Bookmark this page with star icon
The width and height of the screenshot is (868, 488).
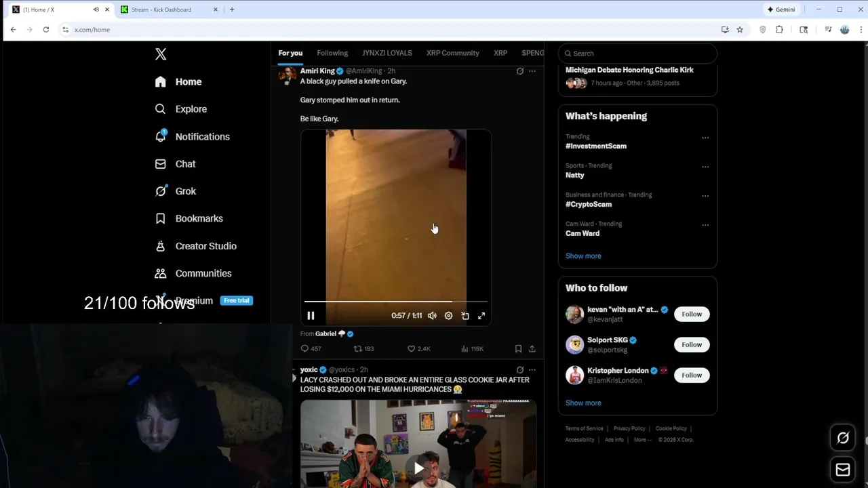pyautogui.click(x=740, y=30)
